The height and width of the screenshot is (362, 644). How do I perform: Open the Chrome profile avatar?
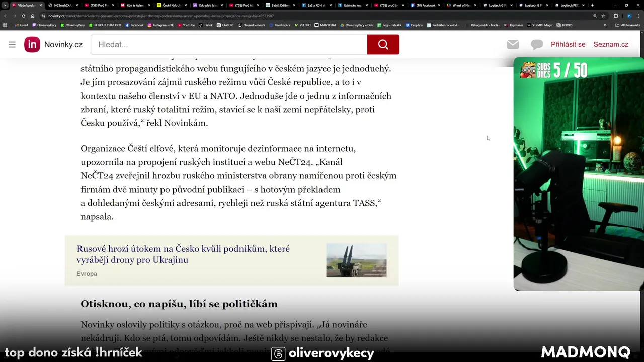[629, 16]
